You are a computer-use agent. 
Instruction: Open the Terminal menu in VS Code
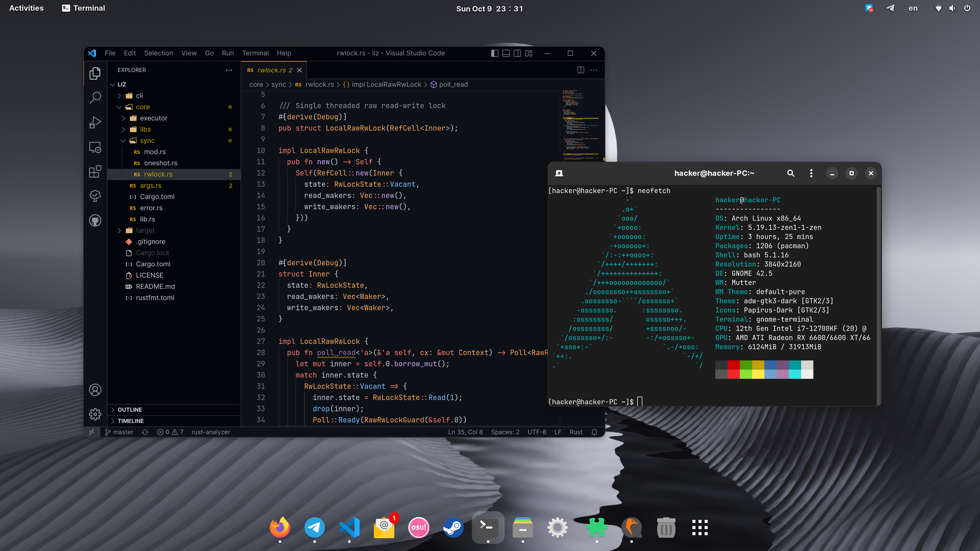(255, 53)
